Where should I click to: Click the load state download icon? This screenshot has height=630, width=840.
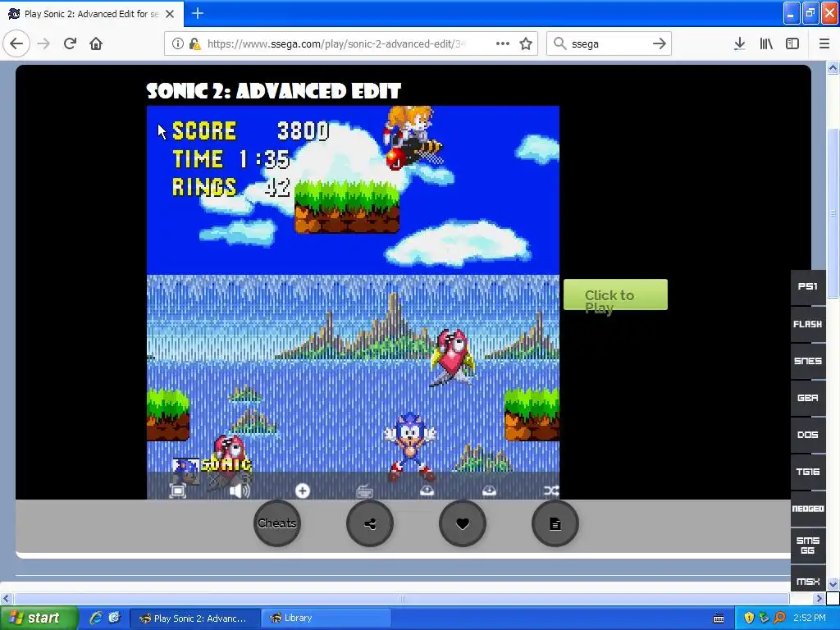[x=489, y=491]
